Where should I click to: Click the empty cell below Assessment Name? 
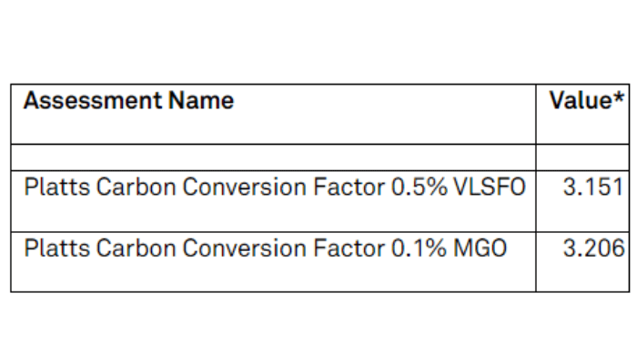273,157
